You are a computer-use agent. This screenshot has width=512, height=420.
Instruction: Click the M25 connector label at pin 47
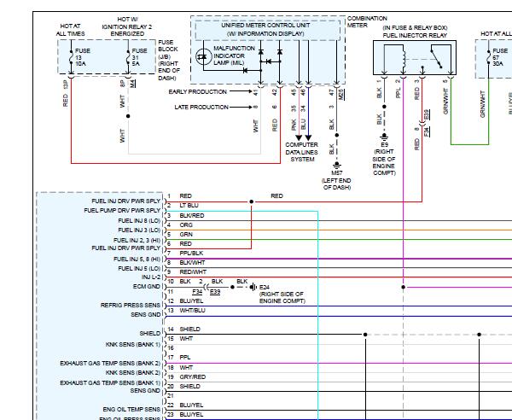340,94
